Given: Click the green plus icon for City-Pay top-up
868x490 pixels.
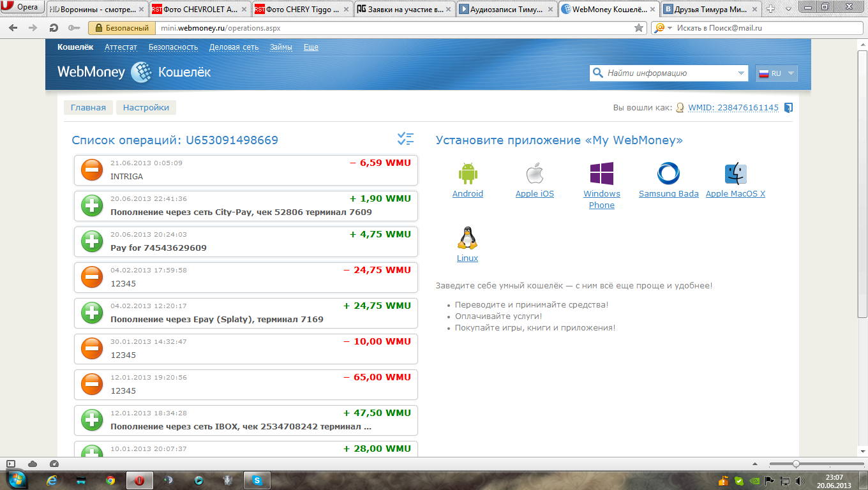Looking at the screenshot, I should click(x=92, y=205).
